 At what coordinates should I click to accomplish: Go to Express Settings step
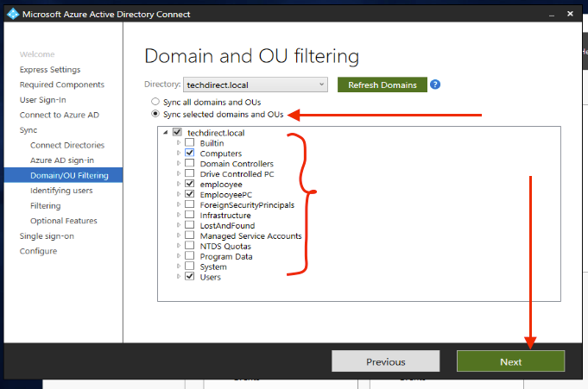pos(50,70)
